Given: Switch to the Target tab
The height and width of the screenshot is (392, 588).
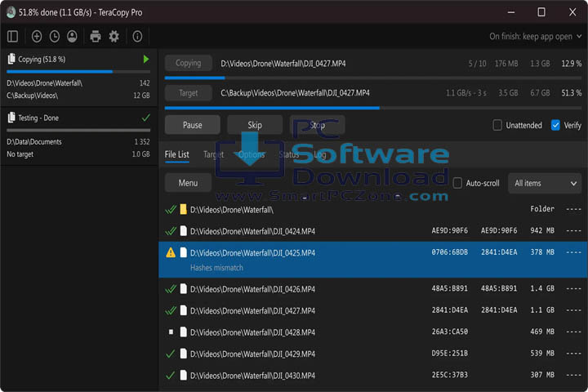Looking at the screenshot, I should 213,154.
